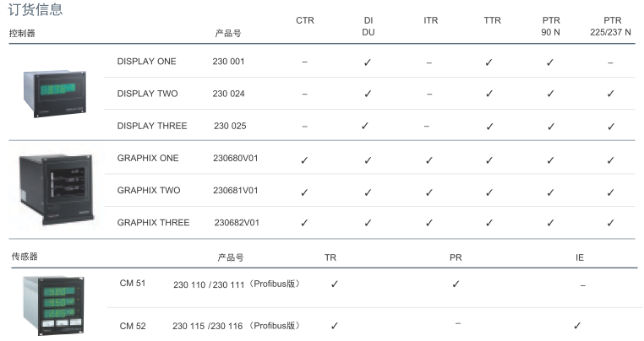
Task: Click product number 230681V01
Action: 235,191
